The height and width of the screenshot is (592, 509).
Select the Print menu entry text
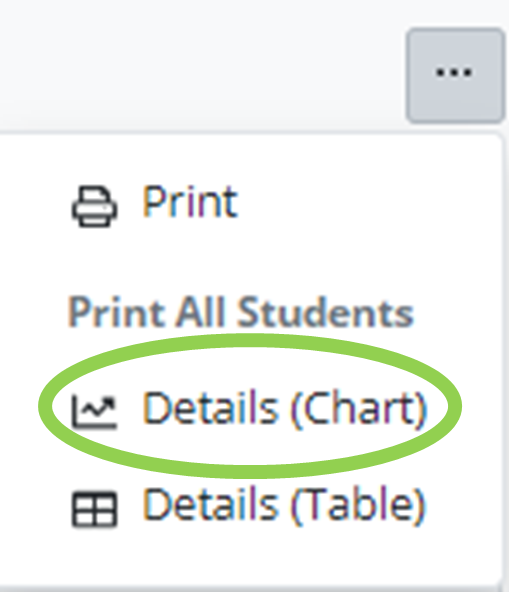pos(190,202)
